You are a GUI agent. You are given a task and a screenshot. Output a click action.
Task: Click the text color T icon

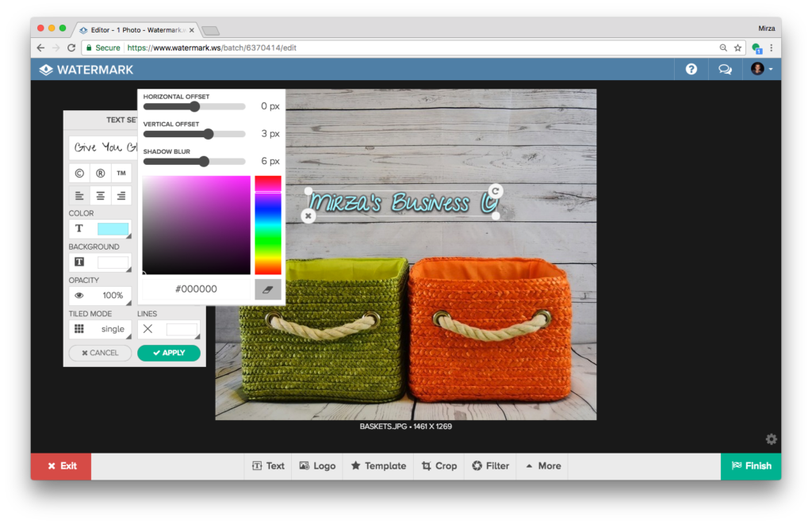coord(79,228)
